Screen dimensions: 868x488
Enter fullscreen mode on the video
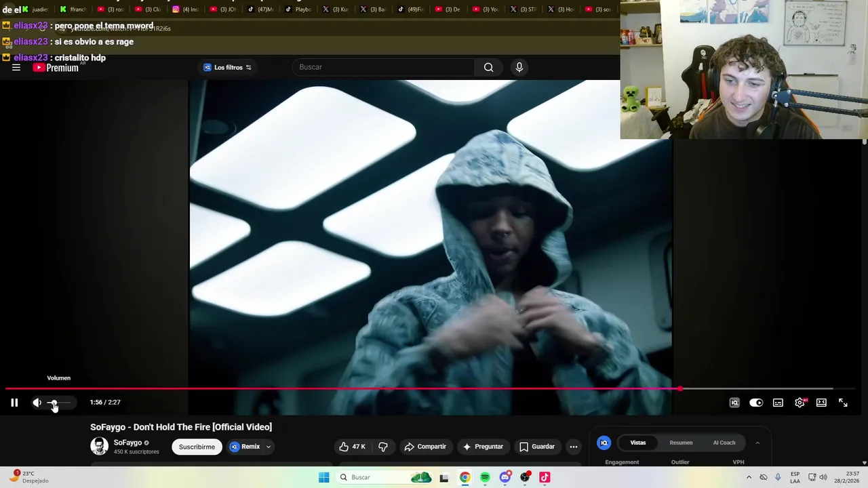pyautogui.click(x=843, y=403)
